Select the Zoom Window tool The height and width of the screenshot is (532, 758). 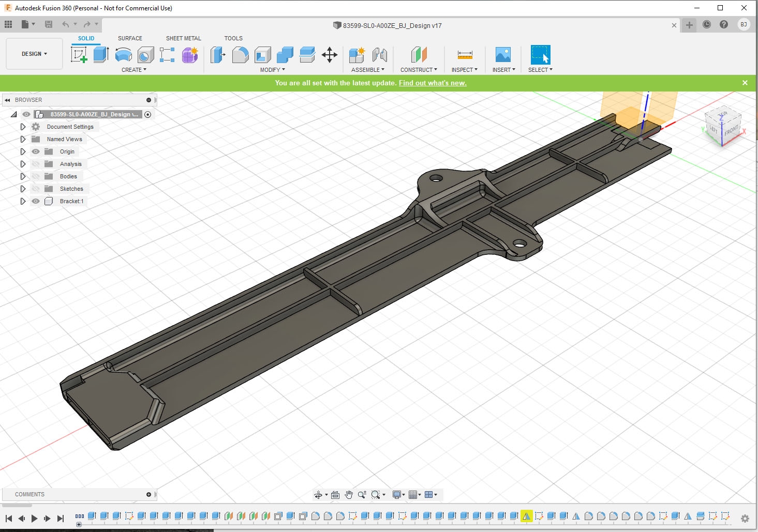tap(376, 495)
